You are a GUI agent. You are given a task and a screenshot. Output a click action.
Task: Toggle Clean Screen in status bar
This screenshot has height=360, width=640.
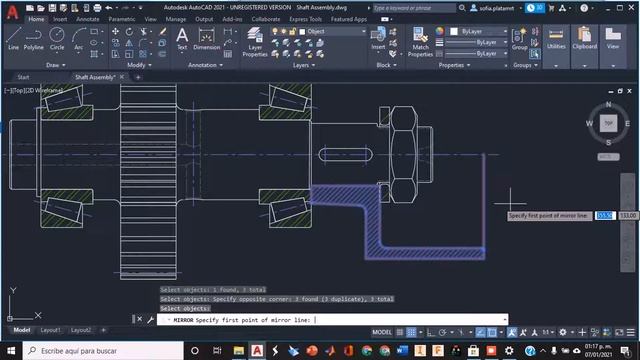click(619, 332)
